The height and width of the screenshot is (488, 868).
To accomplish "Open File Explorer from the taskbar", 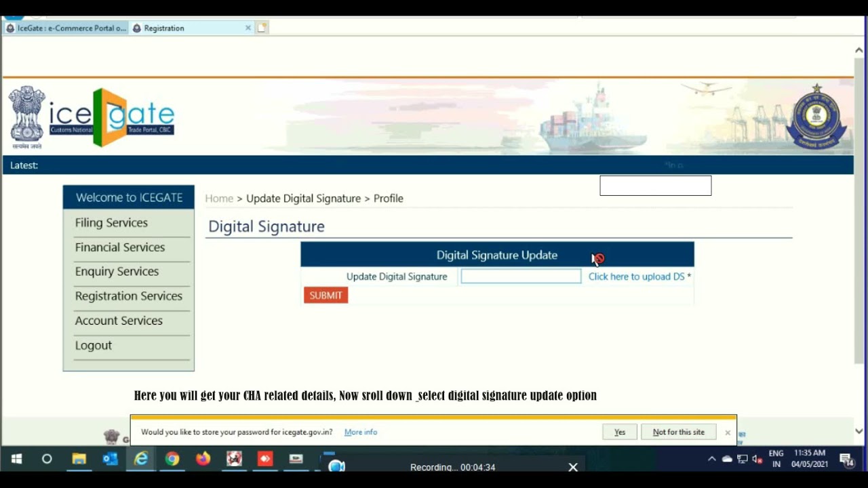I will point(79,459).
